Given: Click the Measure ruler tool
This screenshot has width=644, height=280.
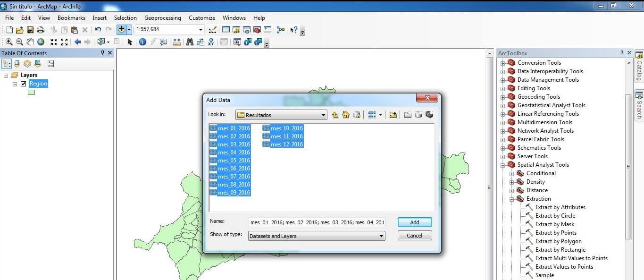Looking at the screenshot, I should coord(177,42).
